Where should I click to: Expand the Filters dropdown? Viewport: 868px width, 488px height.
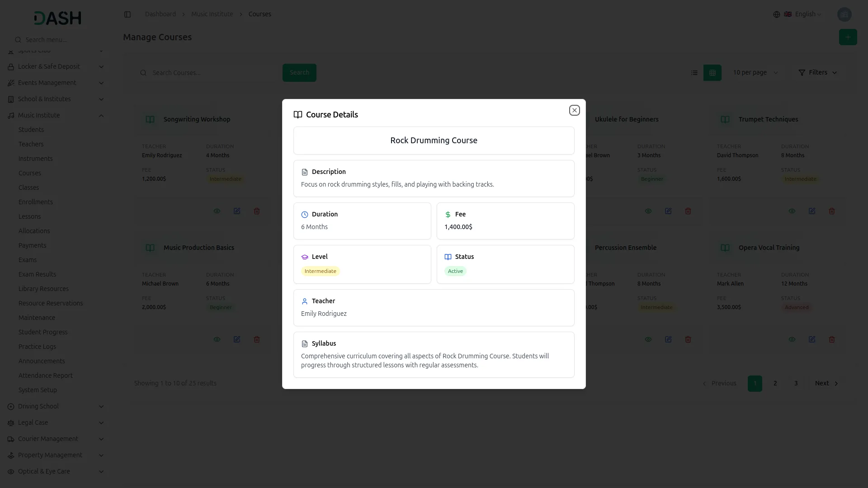pyautogui.click(x=817, y=73)
